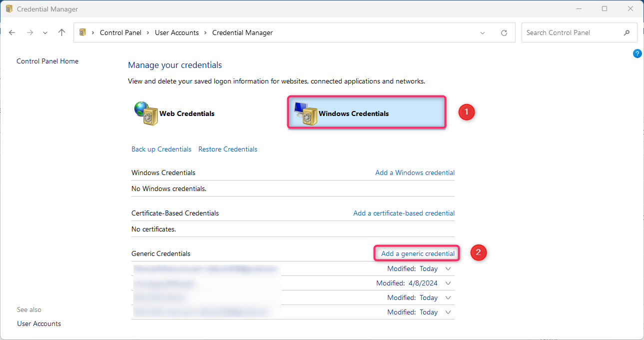Open recent pages chevron beside back arrow

pyautogui.click(x=45, y=32)
